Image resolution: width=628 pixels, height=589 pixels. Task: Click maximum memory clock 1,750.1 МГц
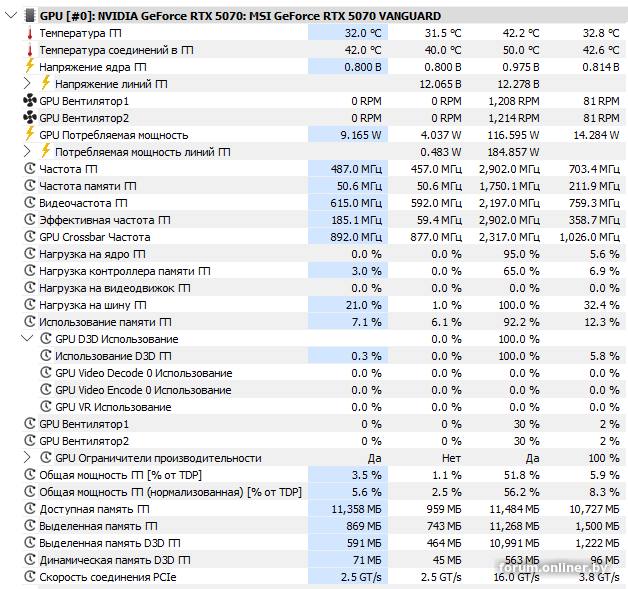509,186
